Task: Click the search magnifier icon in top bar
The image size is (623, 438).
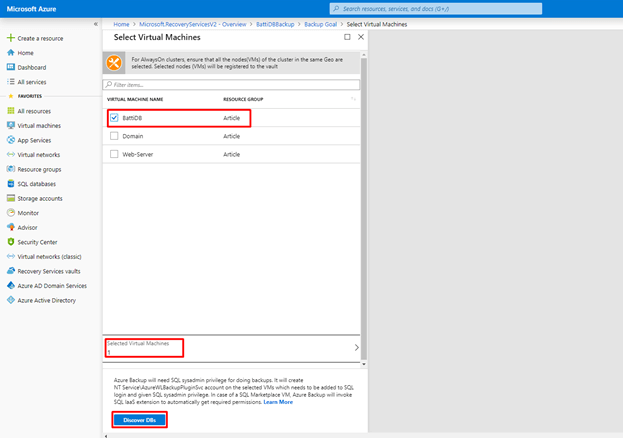Action: pos(337,8)
